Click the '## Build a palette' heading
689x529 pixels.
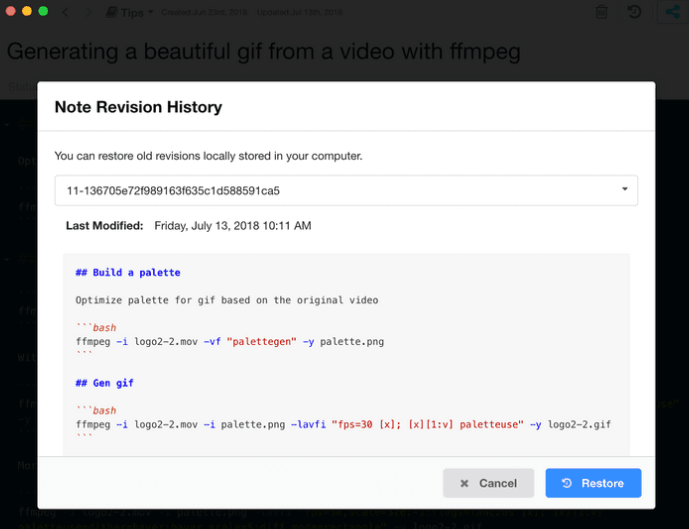(x=128, y=272)
